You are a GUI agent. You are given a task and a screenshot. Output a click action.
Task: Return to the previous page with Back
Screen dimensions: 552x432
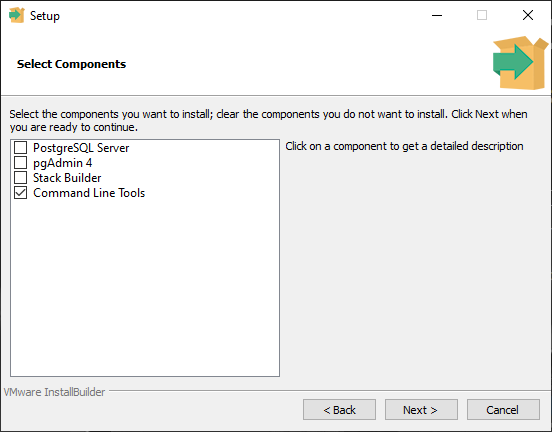pyautogui.click(x=339, y=409)
